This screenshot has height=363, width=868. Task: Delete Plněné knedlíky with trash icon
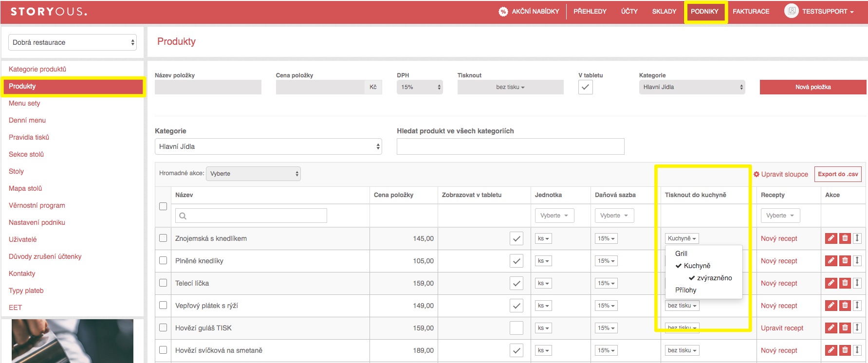(x=845, y=261)
